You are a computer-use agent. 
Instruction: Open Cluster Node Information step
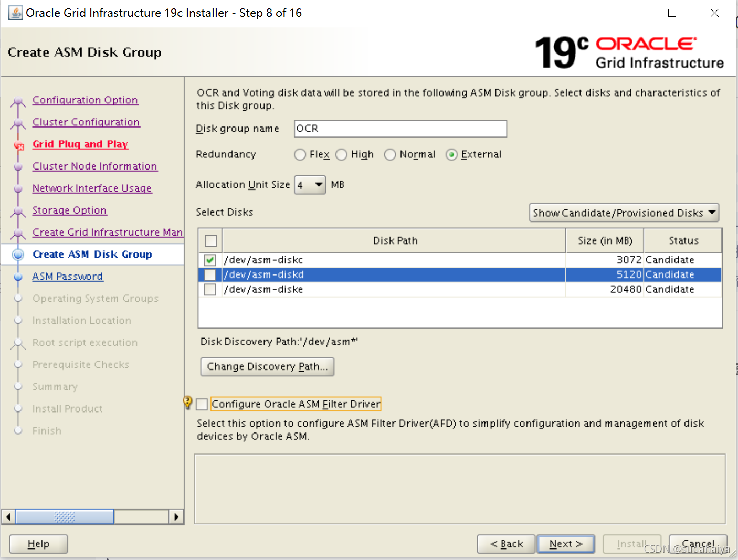tap(95, 166)
